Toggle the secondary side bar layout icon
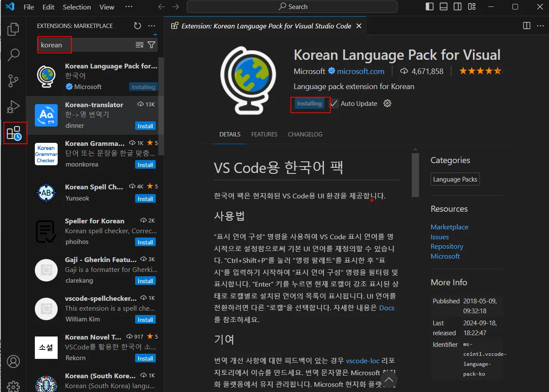The image size is (549, 392). (458, 7)
